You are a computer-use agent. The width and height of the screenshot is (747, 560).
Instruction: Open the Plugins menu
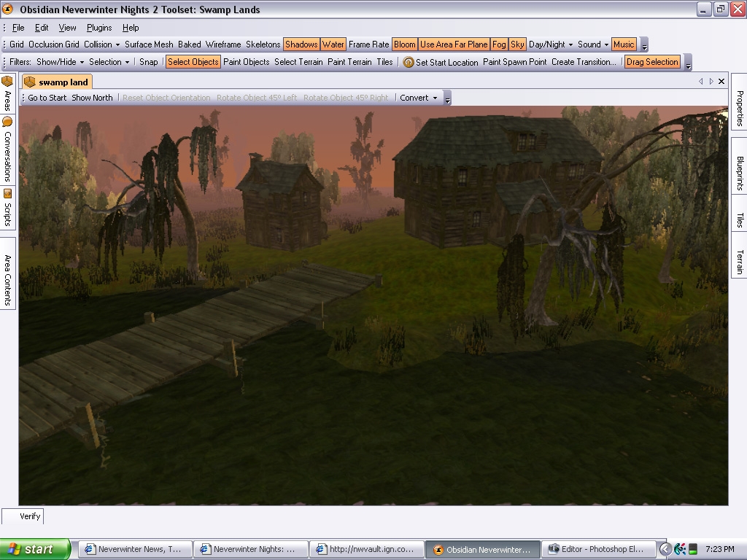click(x=99, y=28)
